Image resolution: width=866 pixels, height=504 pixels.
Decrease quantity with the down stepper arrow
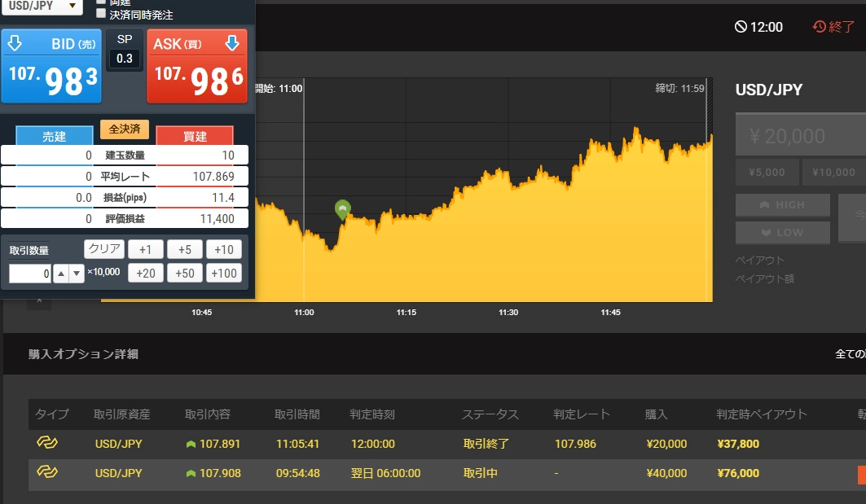[x=77, y=274]
